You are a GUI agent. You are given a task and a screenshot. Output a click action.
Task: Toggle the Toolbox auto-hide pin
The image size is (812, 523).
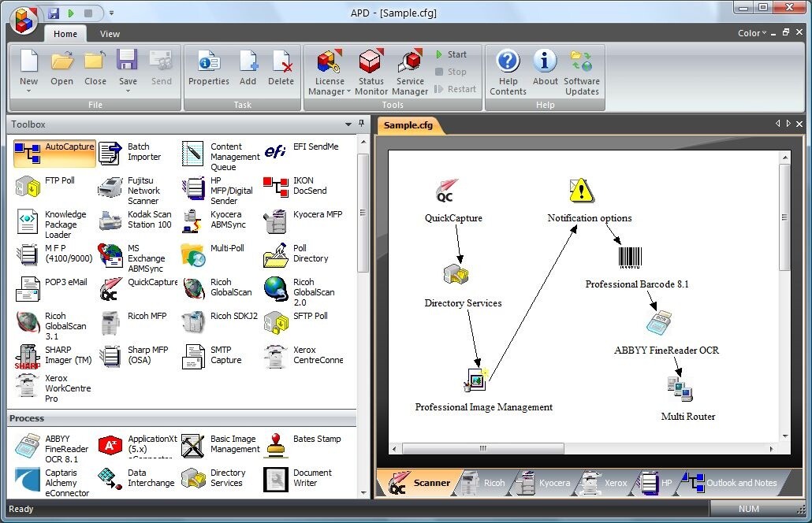[x=362, y=124]
